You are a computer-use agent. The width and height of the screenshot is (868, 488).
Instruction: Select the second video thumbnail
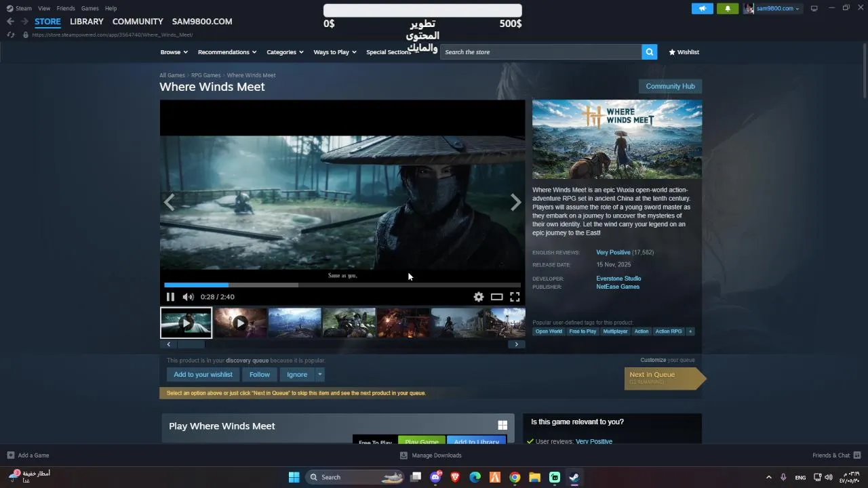pyautogui.click(x=240, y=323)
